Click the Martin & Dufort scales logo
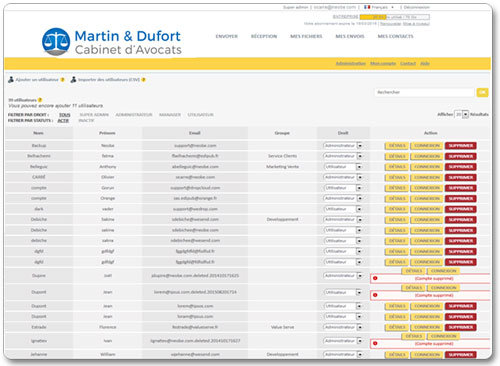 pyautogui.click(x=56, y=42)
